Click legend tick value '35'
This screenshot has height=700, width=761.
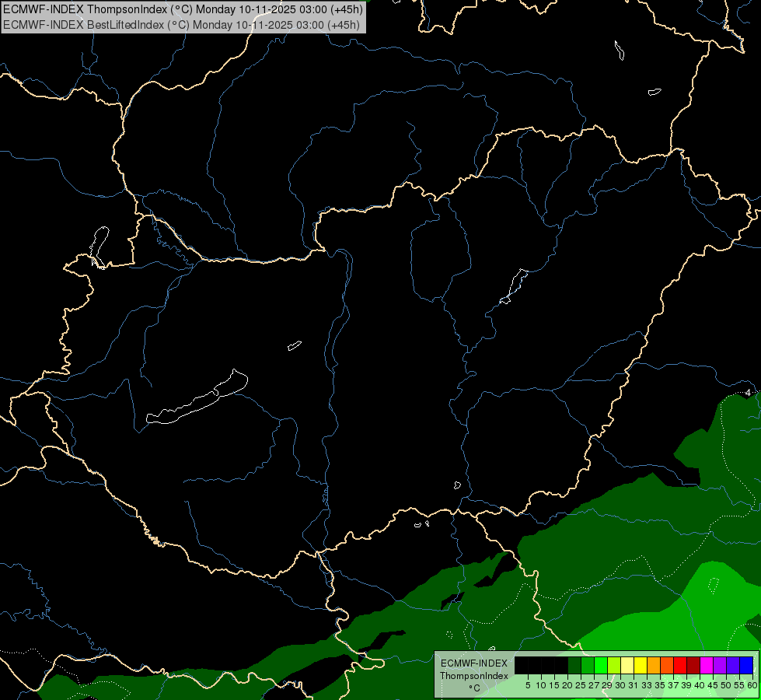pyautogui.click(x=660, y=685)
